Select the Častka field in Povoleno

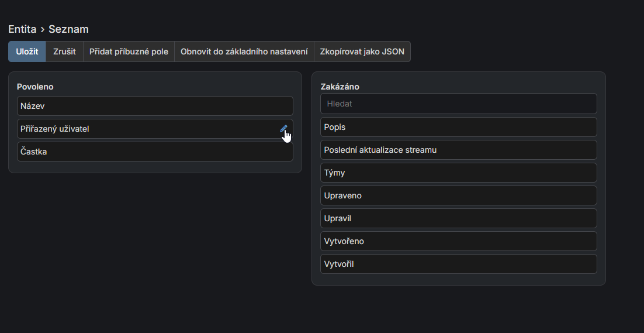pyautogui.click(x=155, y=152)
